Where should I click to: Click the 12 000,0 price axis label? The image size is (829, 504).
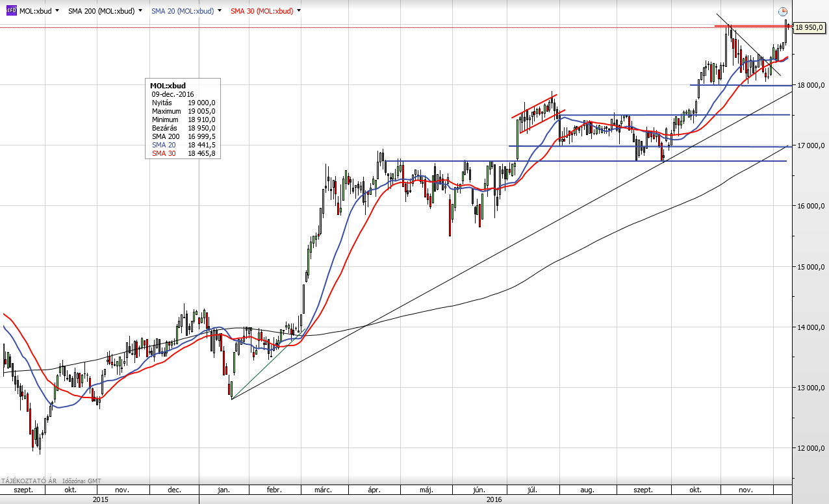point(812,448)
